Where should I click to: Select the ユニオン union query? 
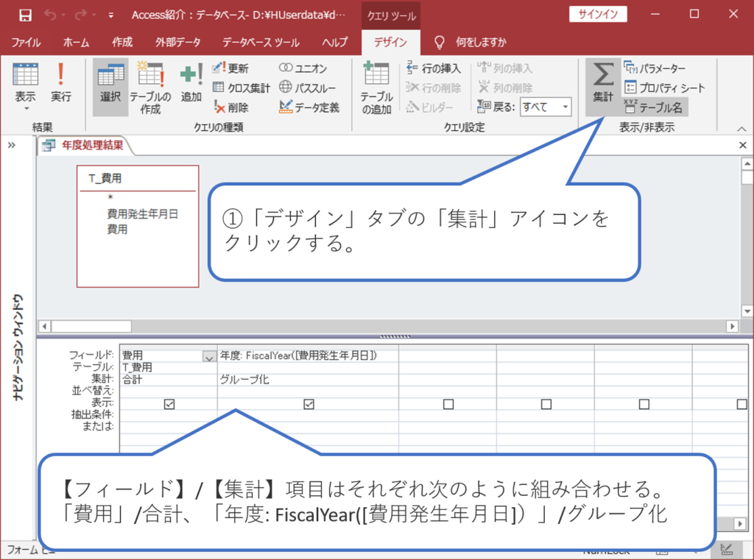point(303,68)
